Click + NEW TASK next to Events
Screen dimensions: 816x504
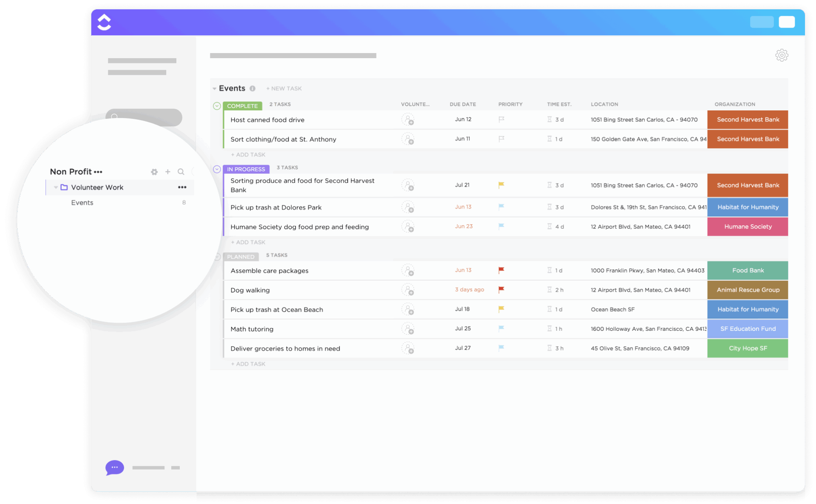284,88
